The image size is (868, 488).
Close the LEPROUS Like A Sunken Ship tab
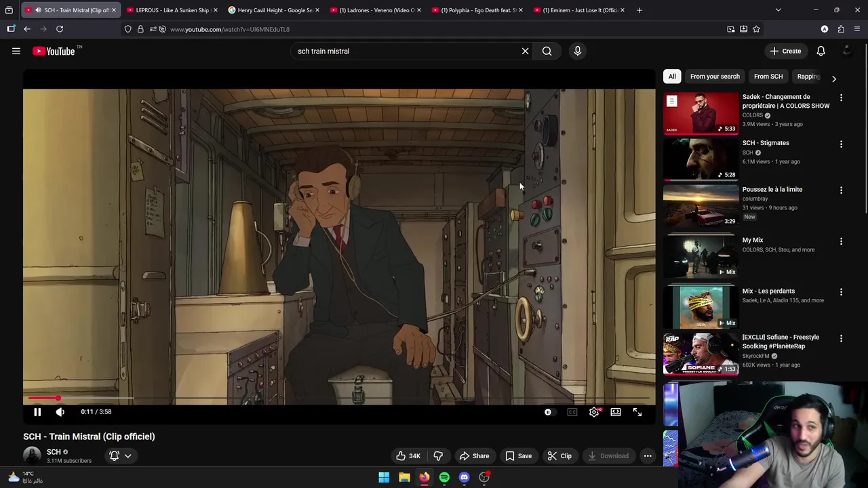pyautogui.click(x=216, y=10)
